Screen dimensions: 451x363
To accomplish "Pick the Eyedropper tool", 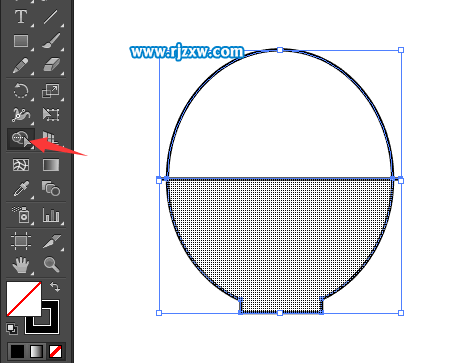I will click(x=21, y=188).
